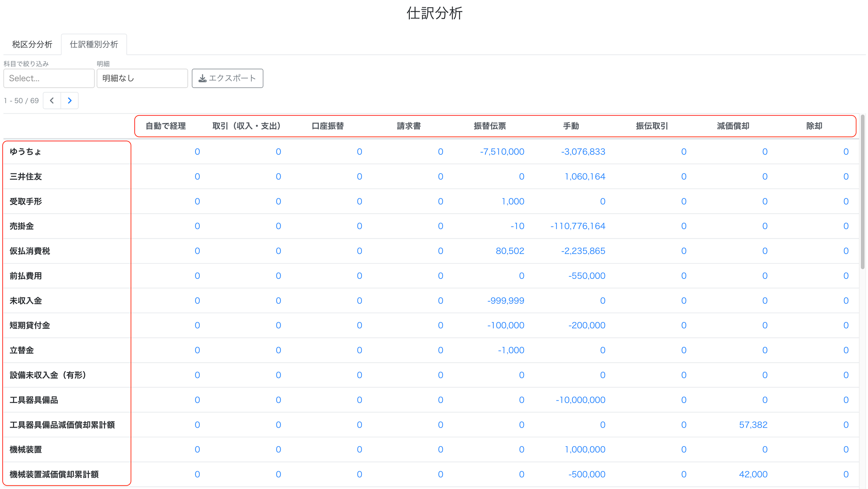
Task: Open the -10,000,000 value for 工具器具備品
Action: point(580,400)
